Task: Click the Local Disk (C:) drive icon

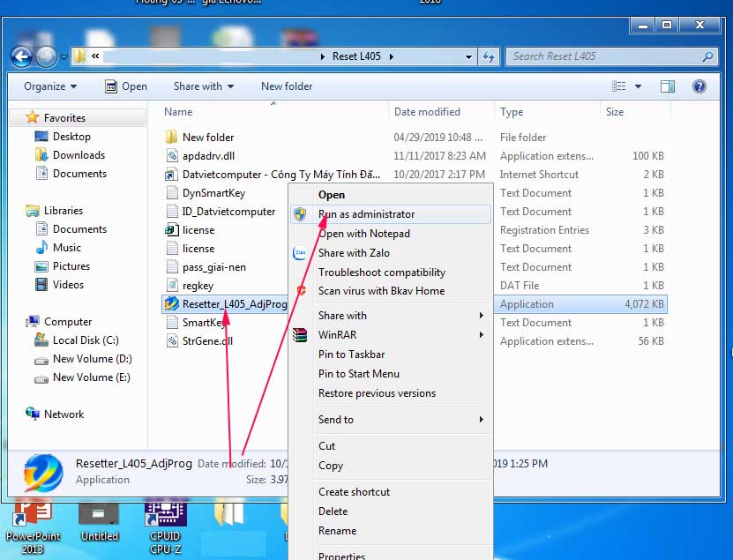Action: pyautogui.click(x=41, y=340)
